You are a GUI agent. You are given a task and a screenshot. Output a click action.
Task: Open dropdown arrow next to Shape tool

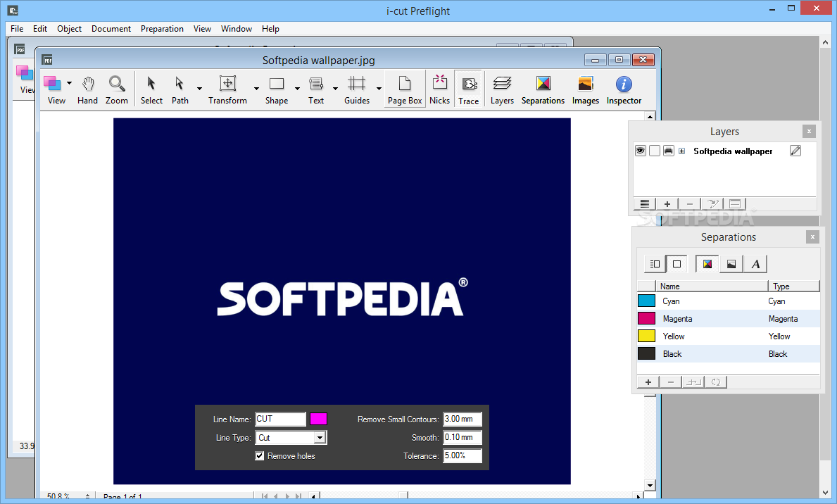pyautogui.click(x=297, y=89)
